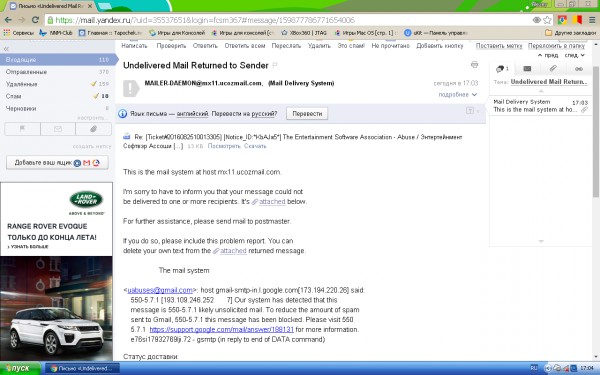Open Входящие inbox folder

57,60
